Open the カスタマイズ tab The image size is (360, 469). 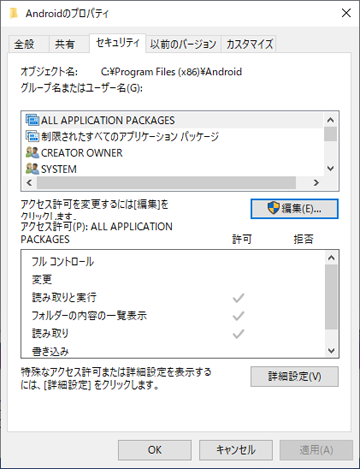tap(249, 44)
